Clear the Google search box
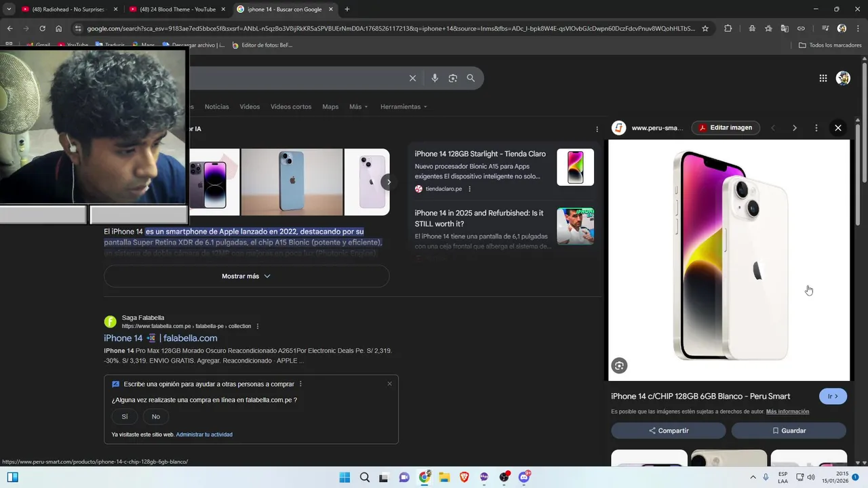868x488 pixels. coord(412,78)
